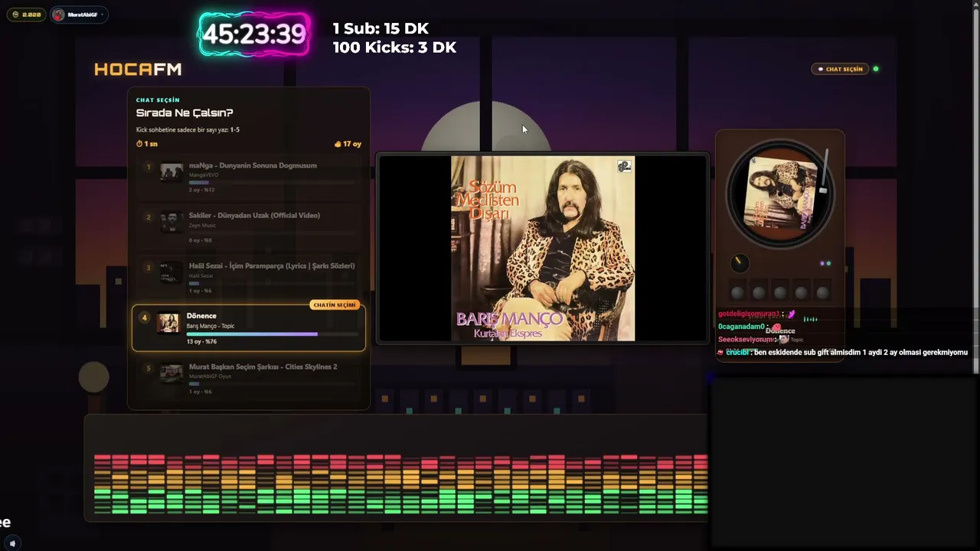Click the green indicator light on the turntable
Screen dimensions: 980x551
(828, 263)
